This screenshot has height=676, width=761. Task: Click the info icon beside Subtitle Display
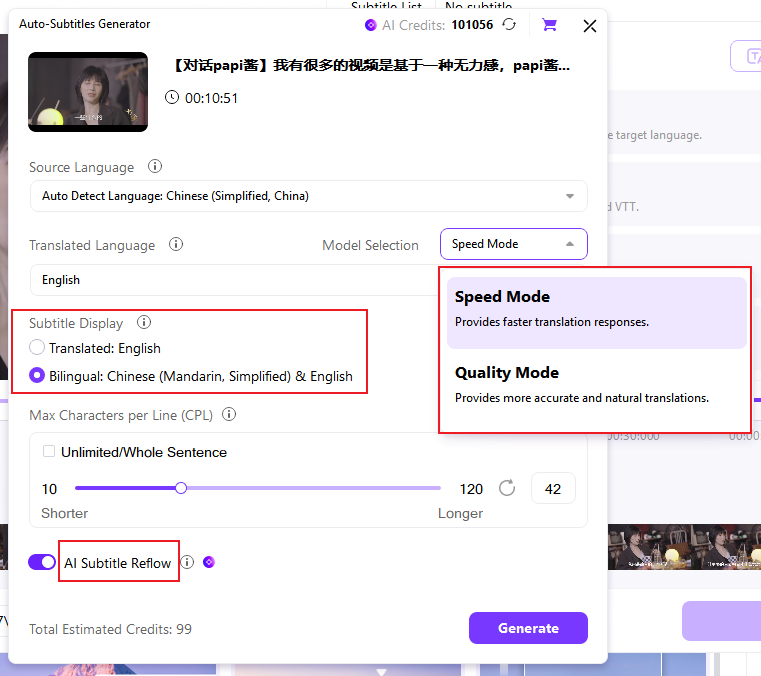pyautogui.click(x=144, y=323)
